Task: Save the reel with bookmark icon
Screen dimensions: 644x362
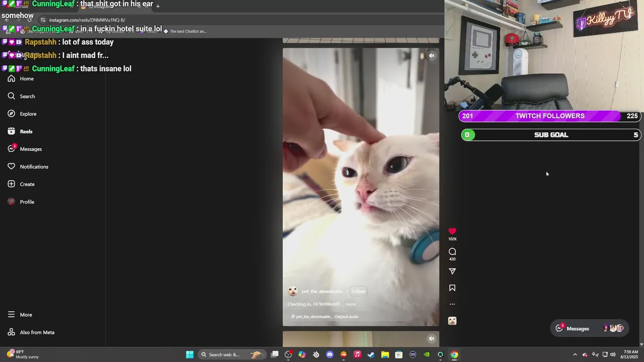Action: [x=452, y=288]
